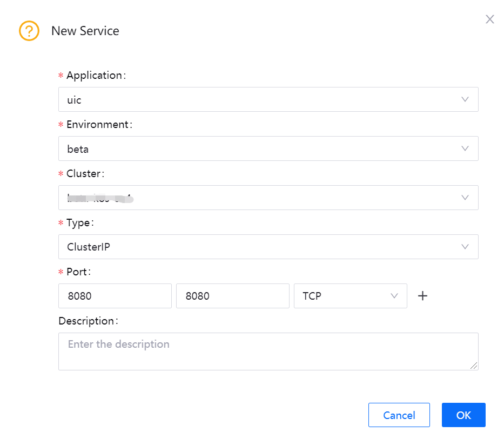
Task: Open the Environment dropdown showing beta
Action: [x=268, y=148]
